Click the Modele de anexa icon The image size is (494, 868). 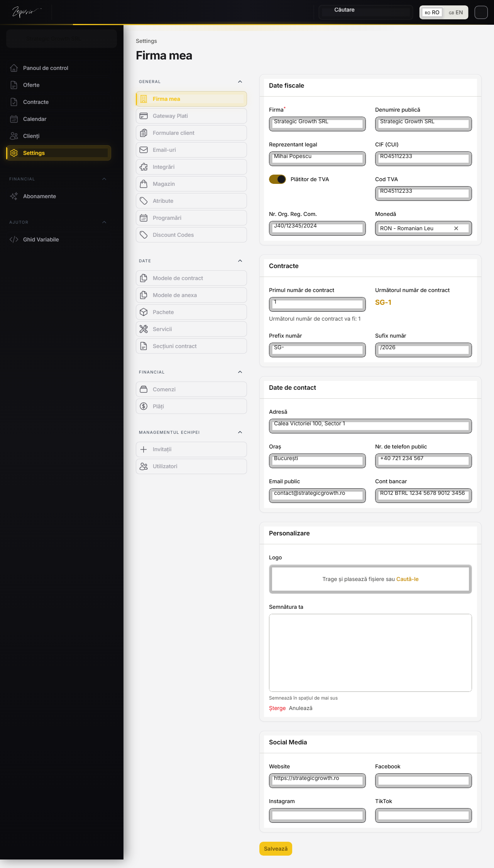(x=144, y=295)
